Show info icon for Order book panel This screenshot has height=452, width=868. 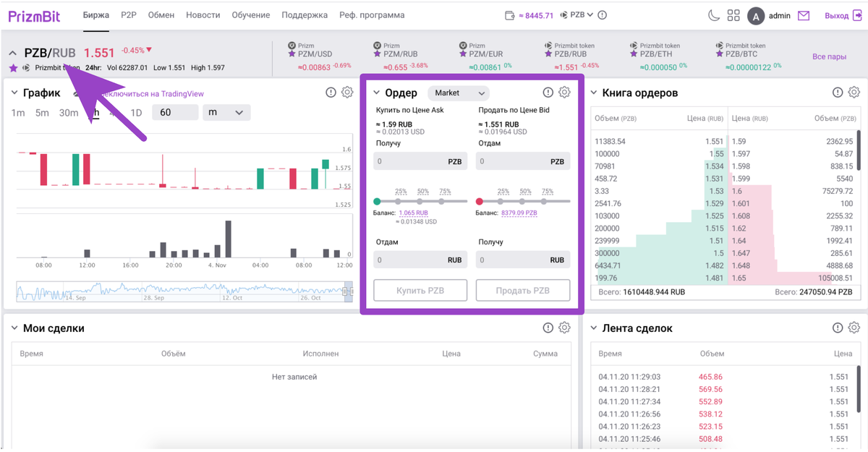tap(838, 93)
